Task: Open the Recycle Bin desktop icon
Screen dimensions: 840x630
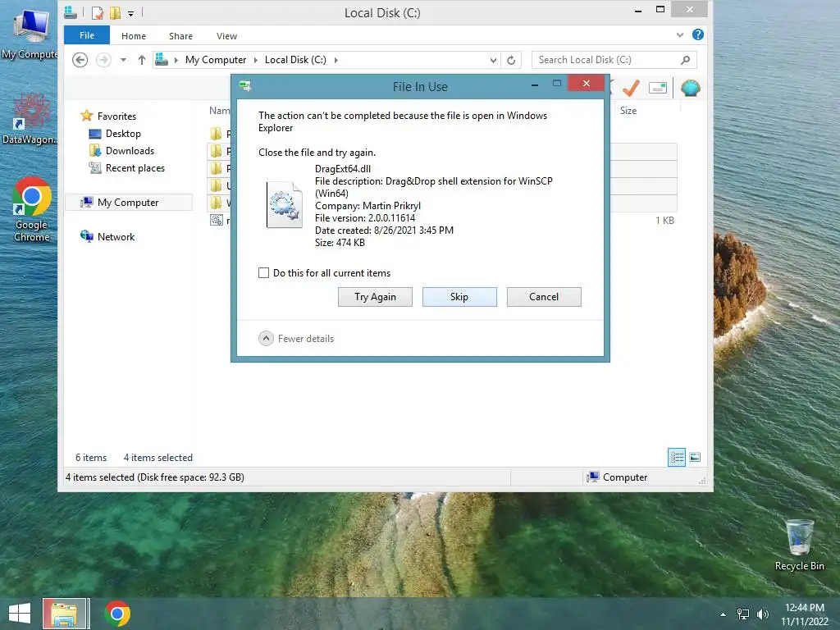Action: [x=799, y=545]
